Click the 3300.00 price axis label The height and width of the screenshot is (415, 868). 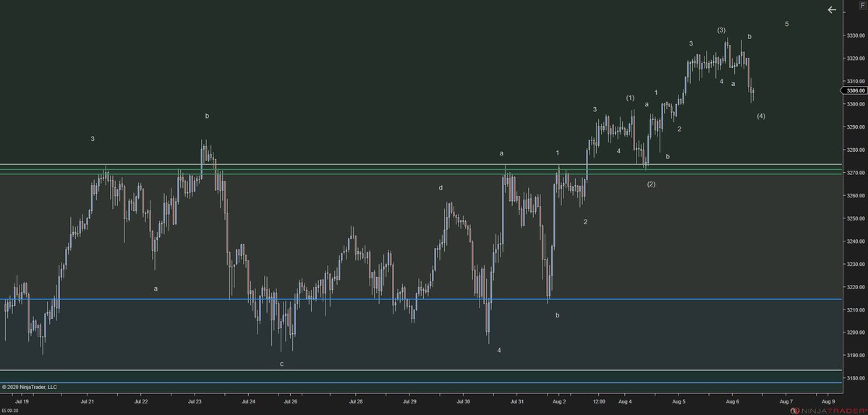[x=854, y=104]
